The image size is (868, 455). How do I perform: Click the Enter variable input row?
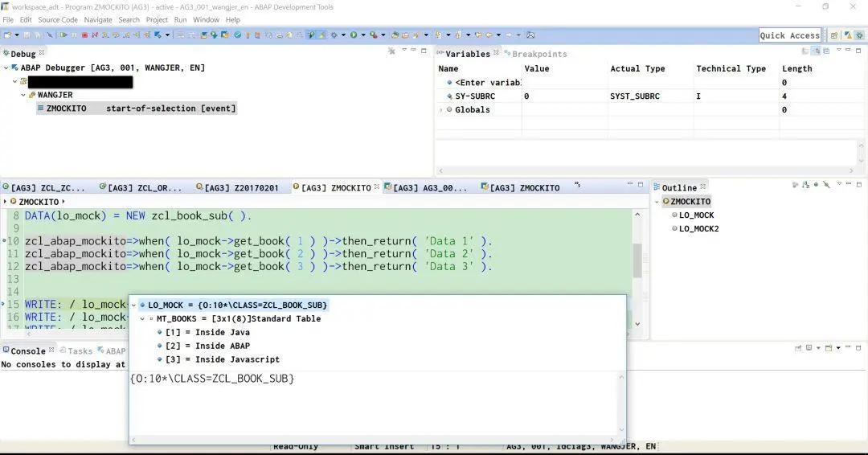pos(650,83)
